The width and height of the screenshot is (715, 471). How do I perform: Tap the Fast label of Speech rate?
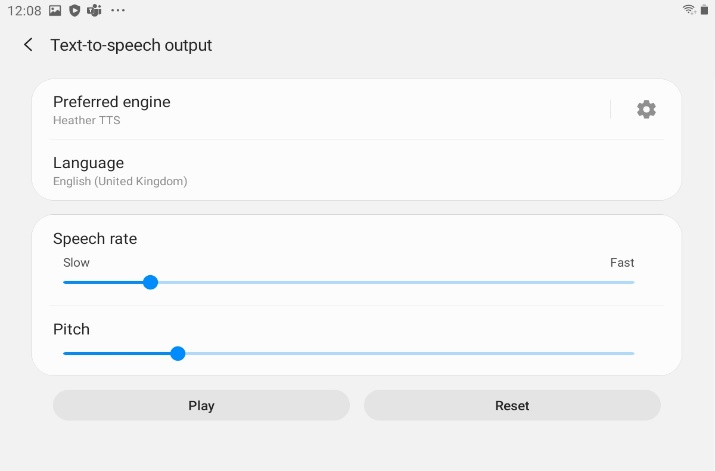coord(622,263)
